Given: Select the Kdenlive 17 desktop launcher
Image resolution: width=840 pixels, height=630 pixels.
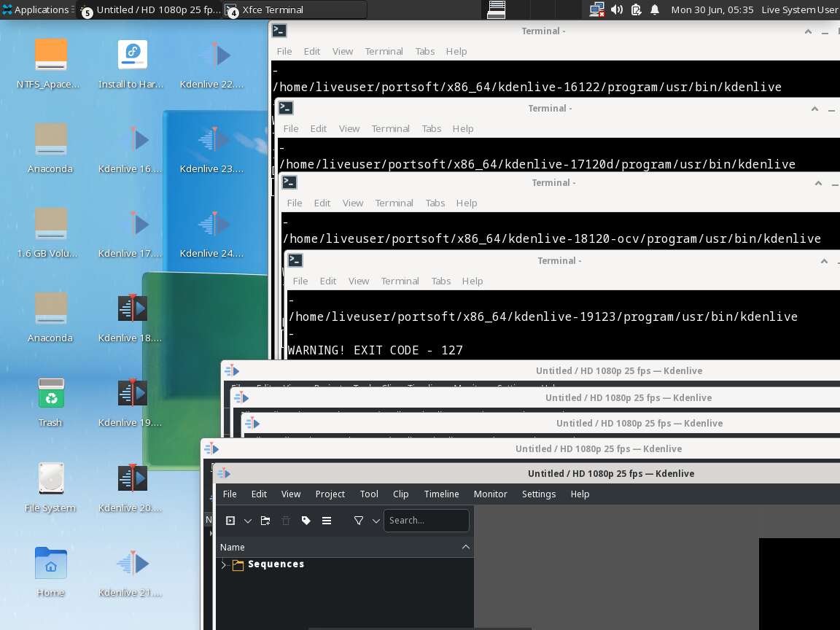Looking at the screenshot, I should click(x=132, y=233).
